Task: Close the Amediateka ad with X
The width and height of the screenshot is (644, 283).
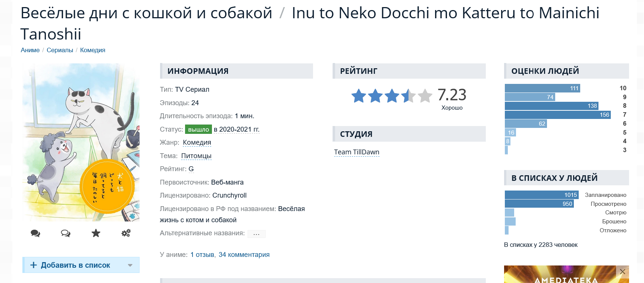Action: (x=622, y=272)
